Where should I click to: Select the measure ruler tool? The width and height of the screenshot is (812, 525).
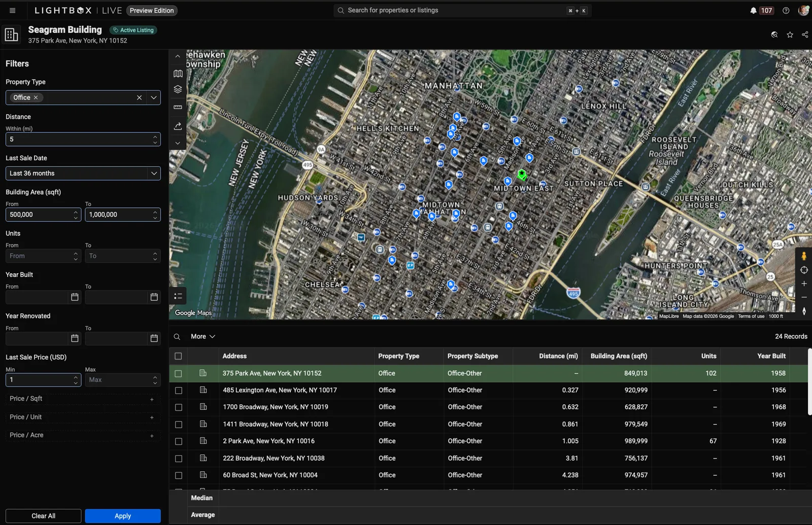(x=178, y=107)
